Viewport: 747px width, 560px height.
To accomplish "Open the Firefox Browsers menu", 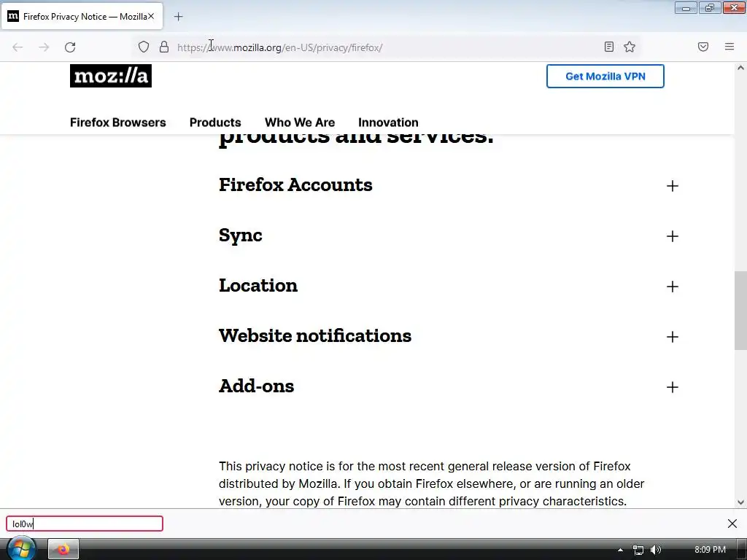I will click(x=117, y=122).
